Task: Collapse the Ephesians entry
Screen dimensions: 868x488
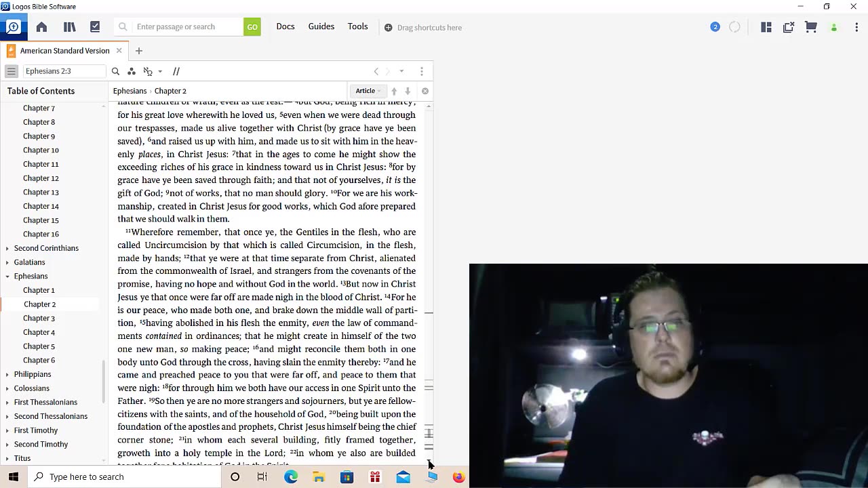Action: 7,276
